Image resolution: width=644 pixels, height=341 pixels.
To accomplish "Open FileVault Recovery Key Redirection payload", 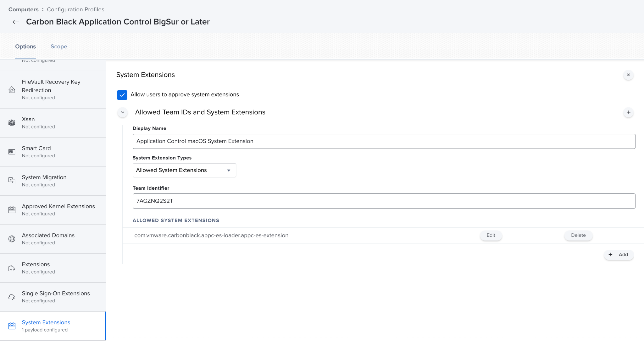I will click(53, 90).
